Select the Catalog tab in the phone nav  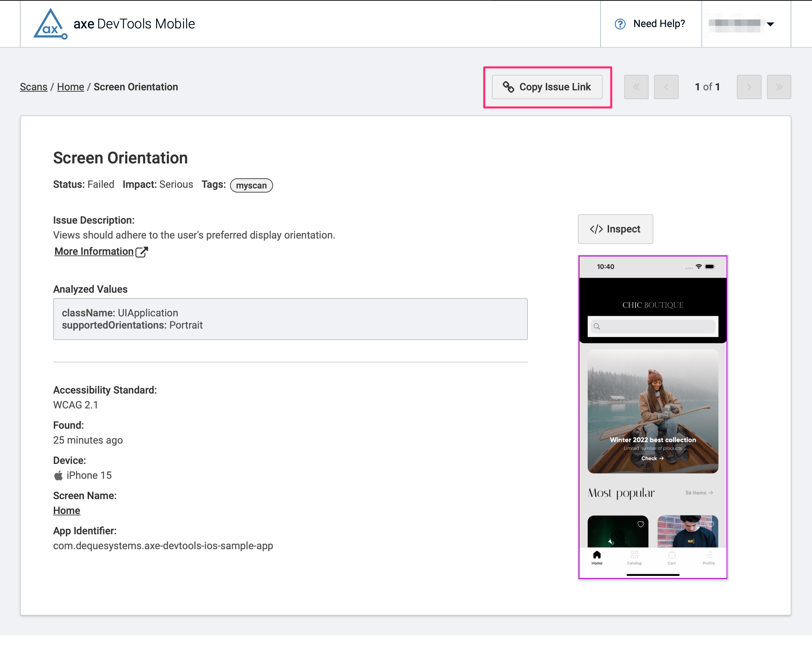(634, 557)
